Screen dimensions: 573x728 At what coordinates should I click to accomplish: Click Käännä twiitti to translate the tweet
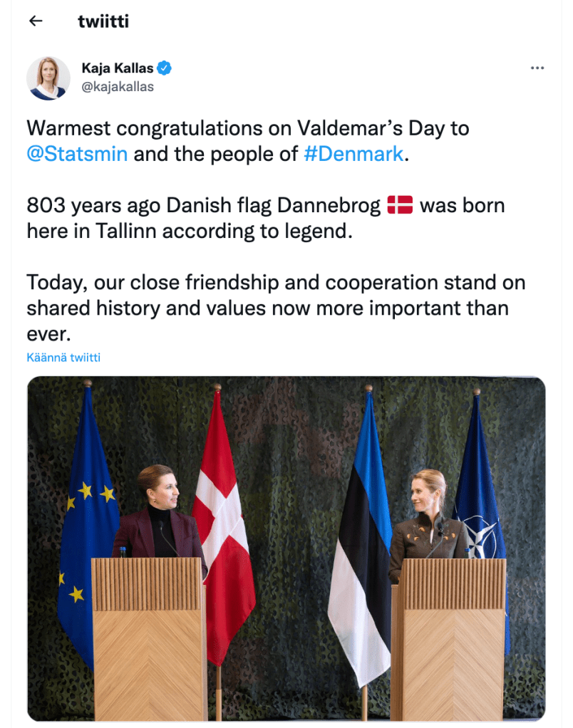63,357
